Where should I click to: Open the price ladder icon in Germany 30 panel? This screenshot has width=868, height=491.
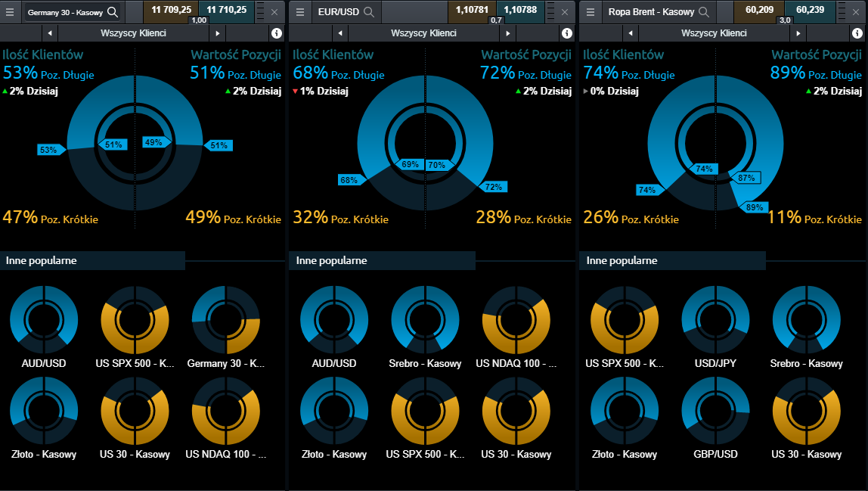pyautogui.click(x=259, y=12)
